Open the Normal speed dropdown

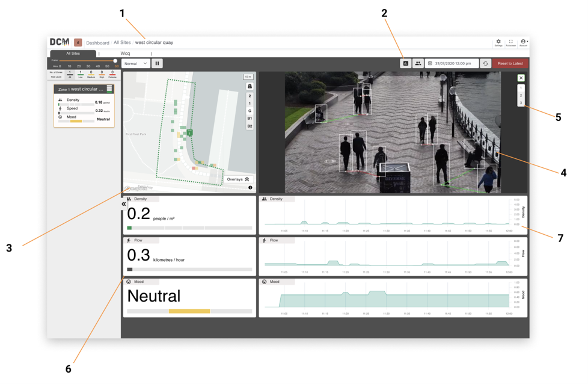[136, 63]
